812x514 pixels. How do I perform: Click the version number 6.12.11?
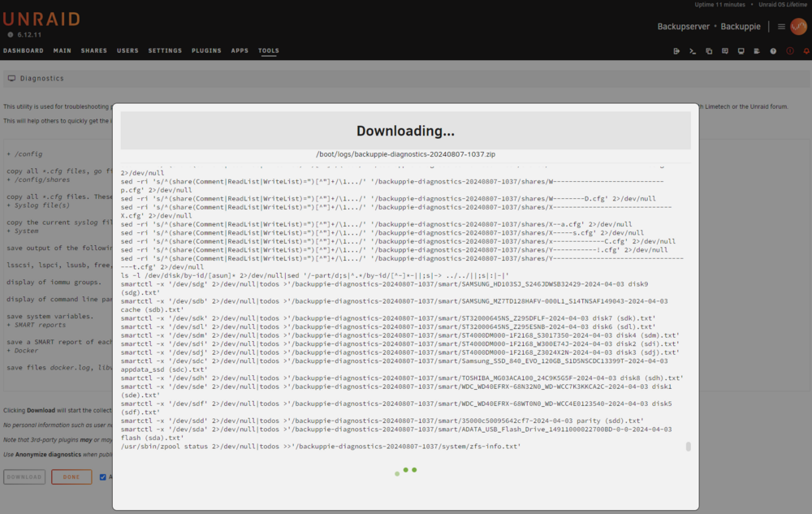click(x=29, y=35)
